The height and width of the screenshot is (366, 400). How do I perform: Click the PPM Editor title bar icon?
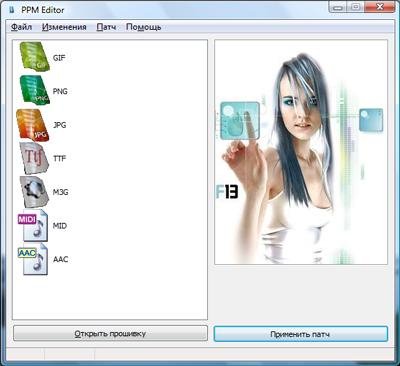(12, 10)
